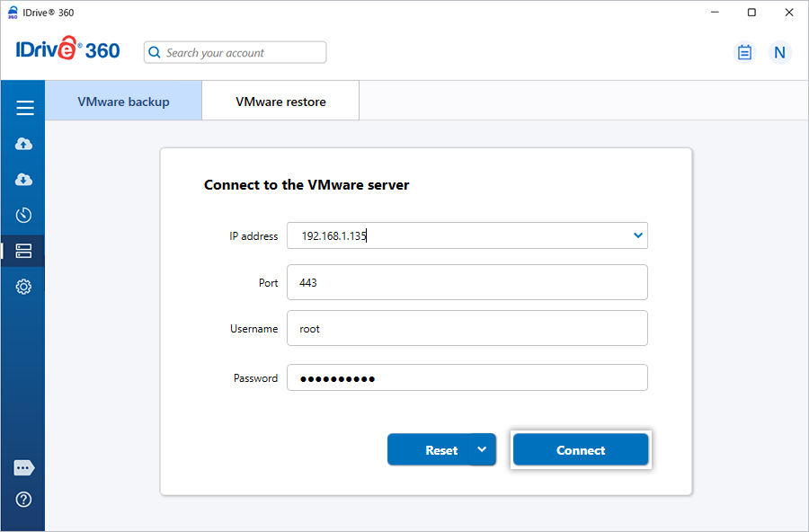Click the Reset button
This screenshot has width=809, height=532.
[429, 449]
